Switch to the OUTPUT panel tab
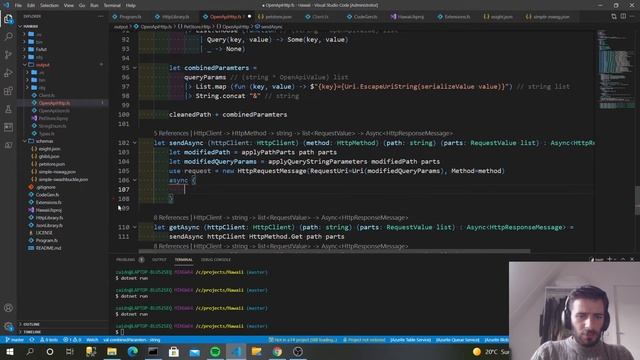The width and height of the screenshot is (640, 360). tap(159, 260)
